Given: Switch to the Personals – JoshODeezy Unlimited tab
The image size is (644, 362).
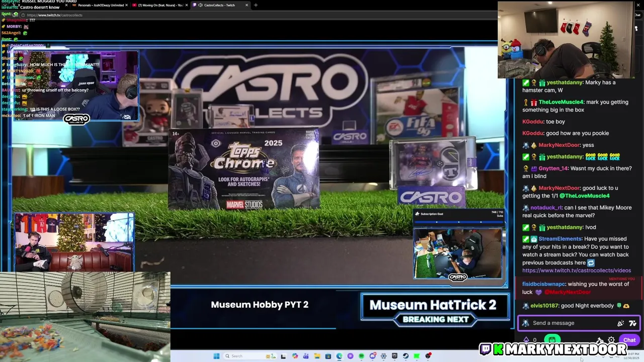Looking at the screenshot, I should point(100,5).
